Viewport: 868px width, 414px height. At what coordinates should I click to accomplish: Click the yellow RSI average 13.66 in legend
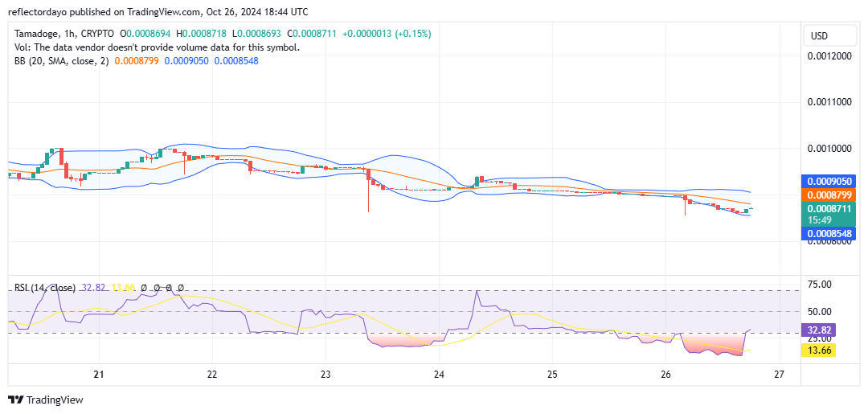tap(124, 288)
